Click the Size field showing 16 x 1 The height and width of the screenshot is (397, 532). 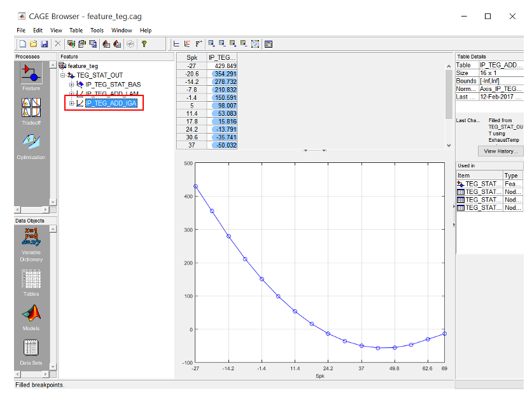click(501, 73)
